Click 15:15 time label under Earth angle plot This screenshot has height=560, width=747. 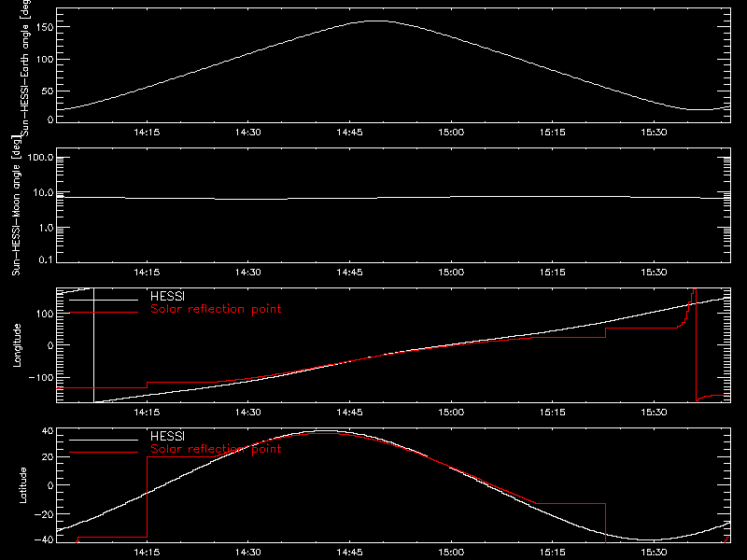click(553, 133)
